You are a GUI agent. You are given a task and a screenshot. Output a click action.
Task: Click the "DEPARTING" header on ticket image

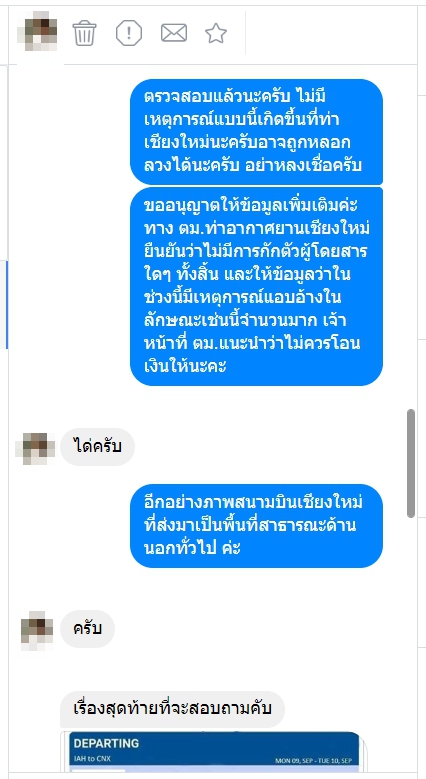[106, 744]
